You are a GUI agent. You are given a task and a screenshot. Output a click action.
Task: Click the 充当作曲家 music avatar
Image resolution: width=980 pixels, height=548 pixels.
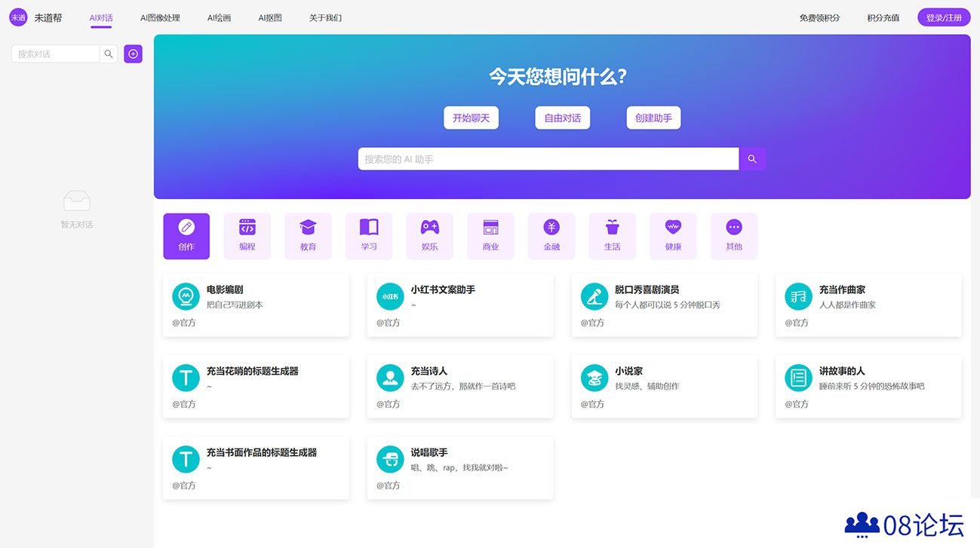point(798,296)
